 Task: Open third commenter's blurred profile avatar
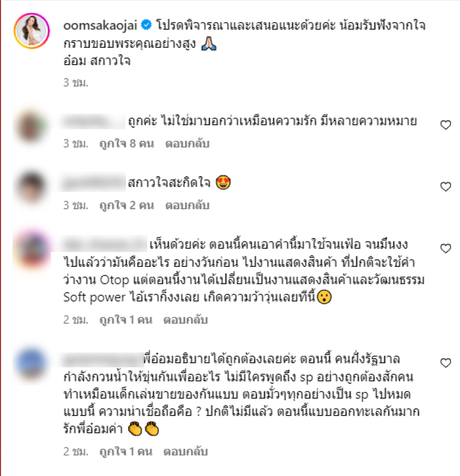tap(32, 249)
